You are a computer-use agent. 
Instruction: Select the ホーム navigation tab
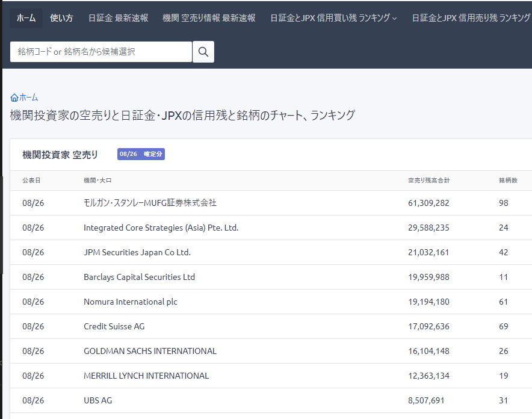[x=26, y=18]
